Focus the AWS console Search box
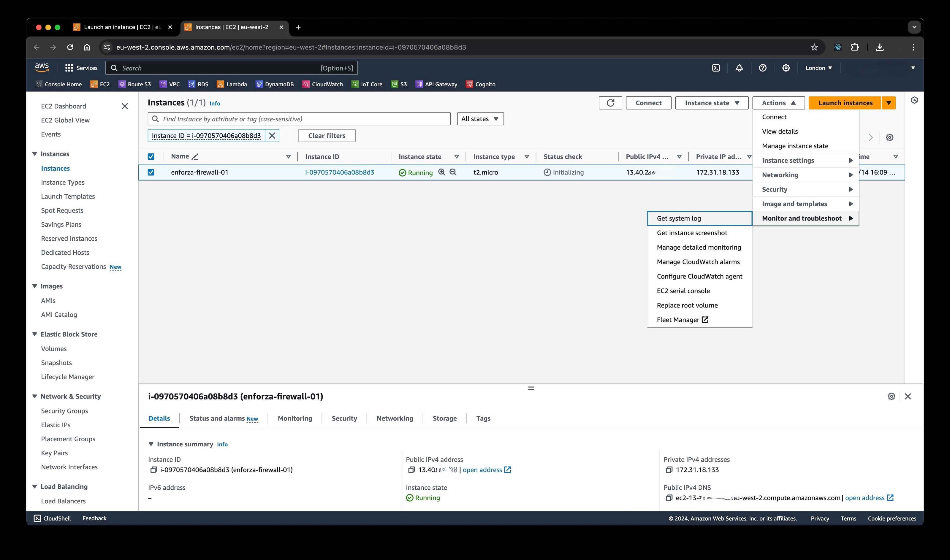 point(231,68)
